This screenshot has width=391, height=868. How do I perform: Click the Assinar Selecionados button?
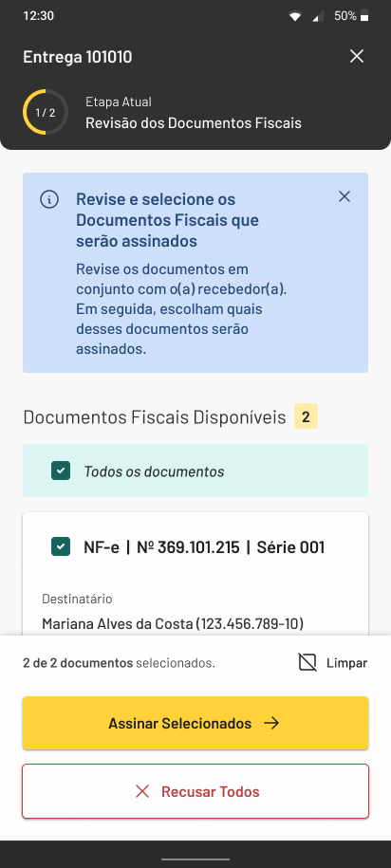[x=195, y=723]
